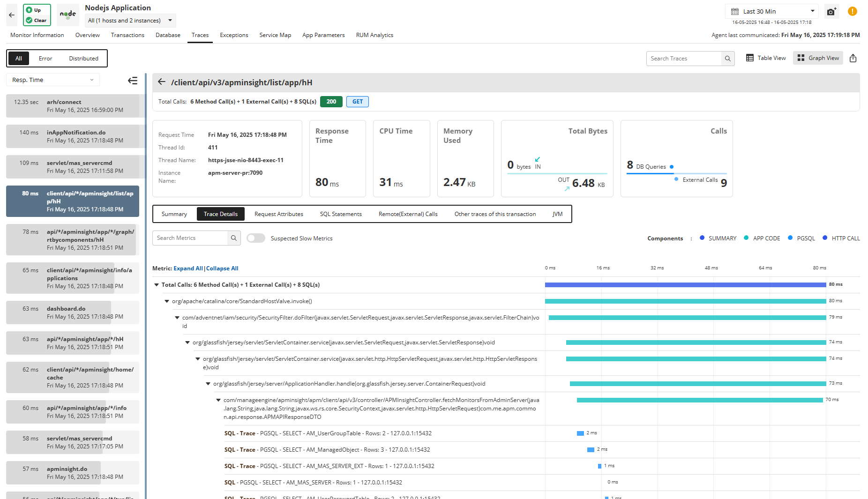
Task: Click the camera snapshot icon
Action: 831,12
